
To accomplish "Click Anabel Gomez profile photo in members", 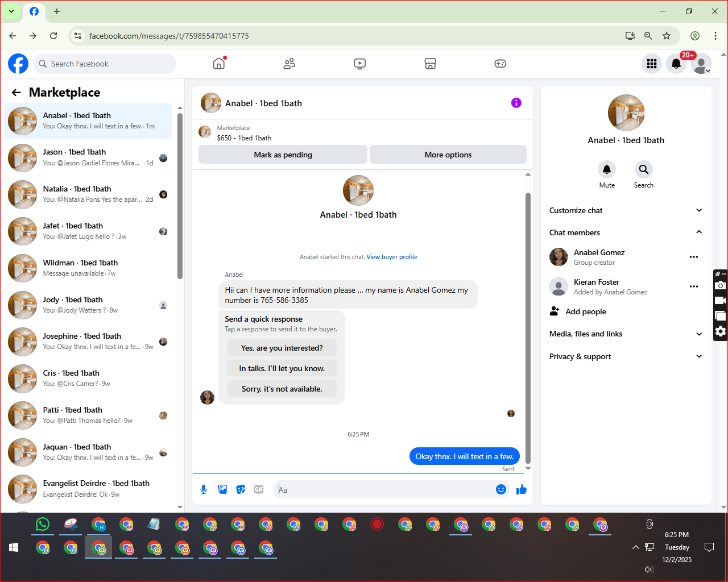I will [x=559, y=257].
